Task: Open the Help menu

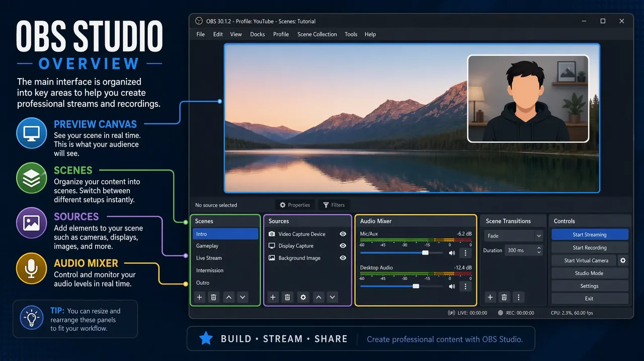Action: 370,34
